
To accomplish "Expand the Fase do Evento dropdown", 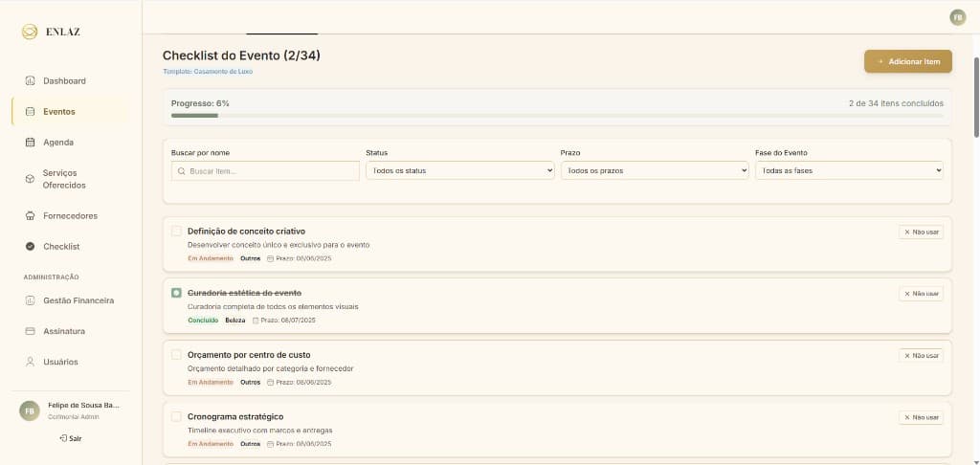I will [x=849, y=170].
